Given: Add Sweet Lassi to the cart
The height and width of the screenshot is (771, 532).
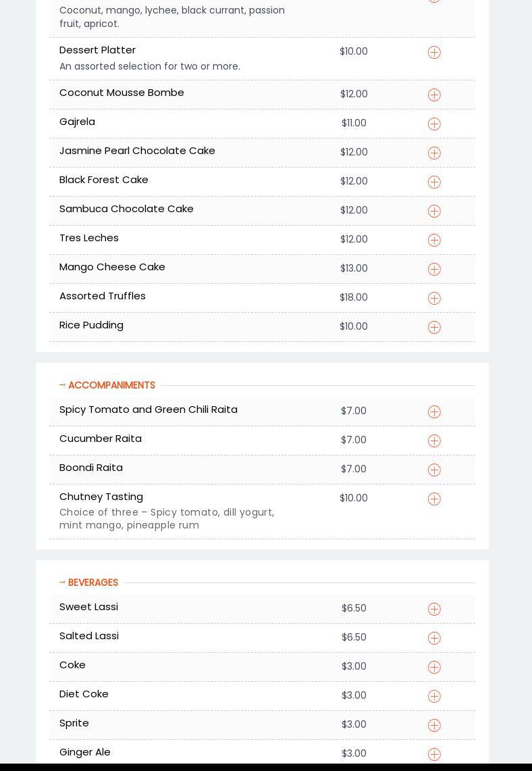Looking at the screenshot, I should click(434, 610).
